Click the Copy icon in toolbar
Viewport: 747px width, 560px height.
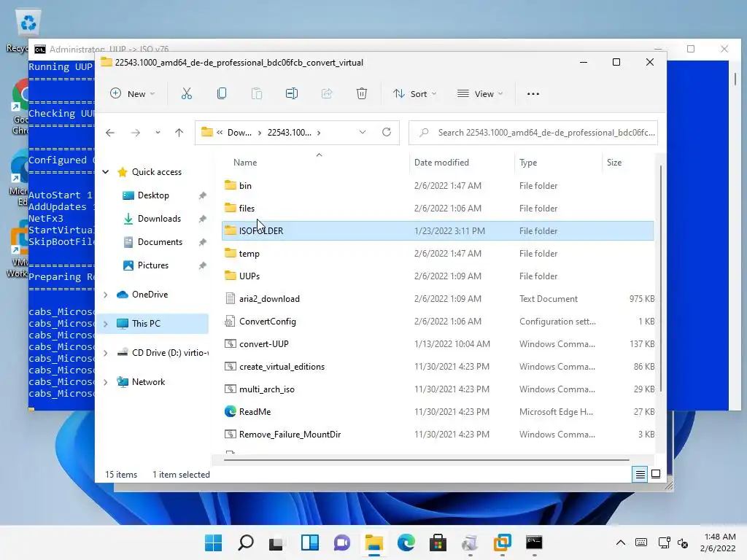click(222, 94)
